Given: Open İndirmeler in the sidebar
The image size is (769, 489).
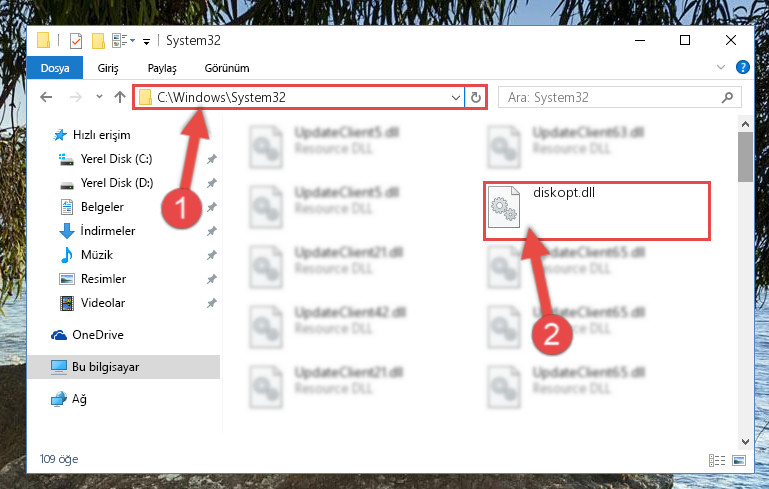Looking at the screenshot, I should 108,231.
